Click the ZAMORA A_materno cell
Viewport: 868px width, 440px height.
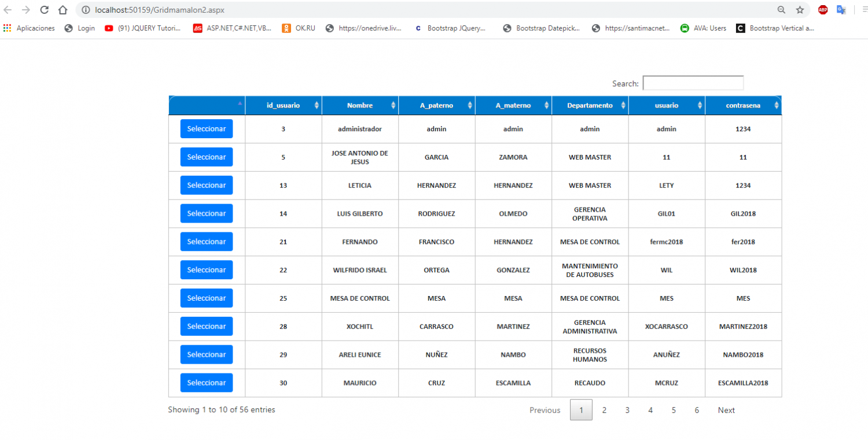(513, 157)
